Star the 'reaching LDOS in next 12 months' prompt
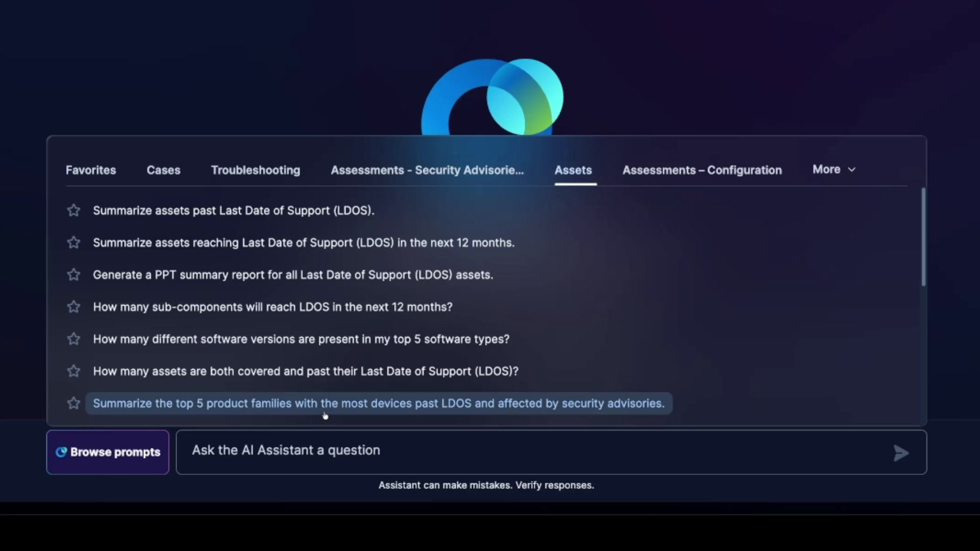Screen dimensions: 980x551 (x=73, y=242)
